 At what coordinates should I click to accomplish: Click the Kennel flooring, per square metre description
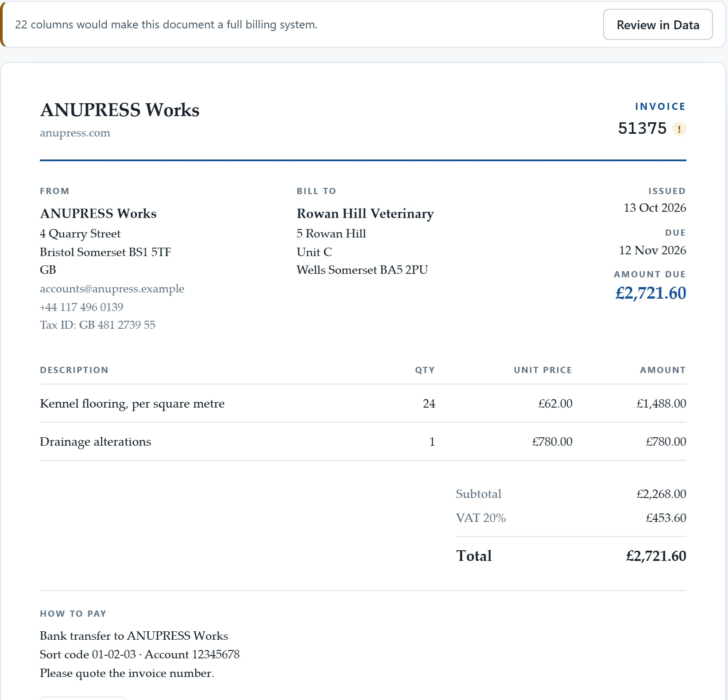(132, 404)
